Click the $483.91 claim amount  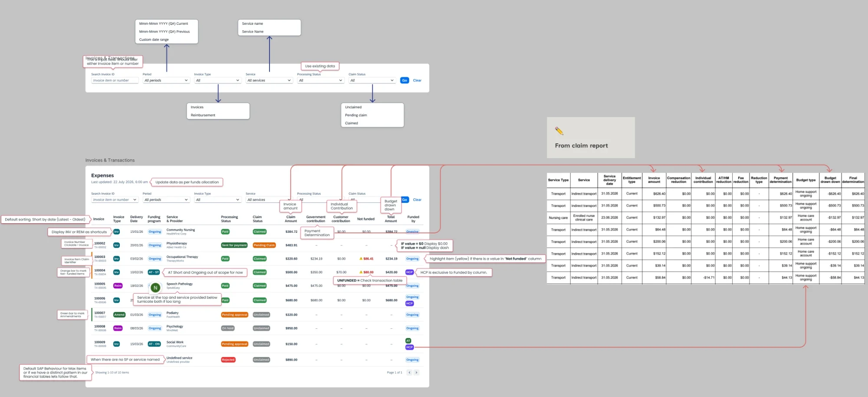coord(291,245)
